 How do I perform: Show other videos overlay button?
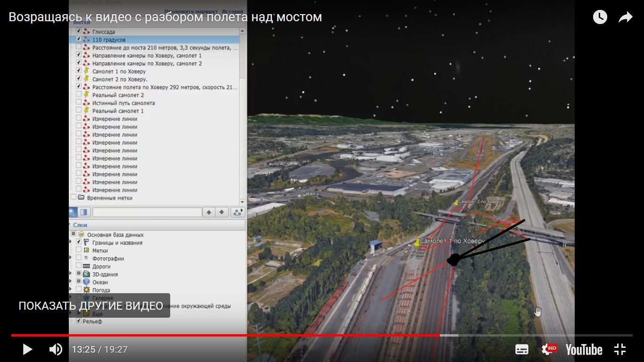(91, 305)
